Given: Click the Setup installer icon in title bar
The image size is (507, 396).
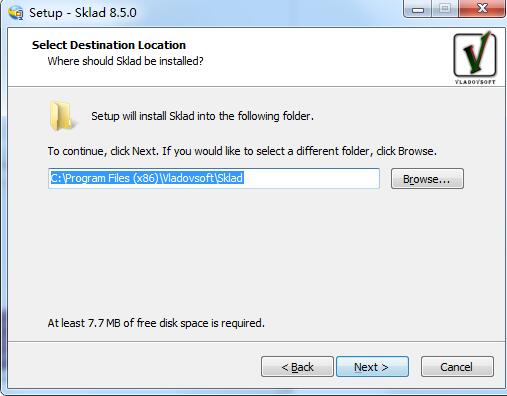Looking at the screenshot, I should (16, 13).
